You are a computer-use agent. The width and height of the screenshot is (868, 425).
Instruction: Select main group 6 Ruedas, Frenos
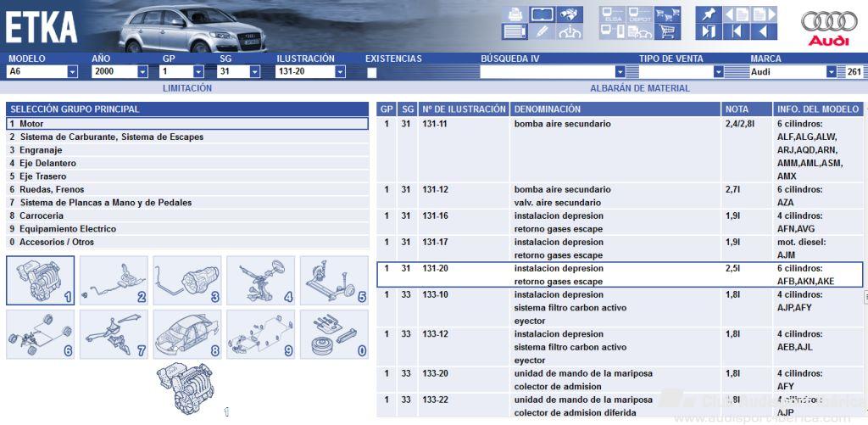pos(187,189)
